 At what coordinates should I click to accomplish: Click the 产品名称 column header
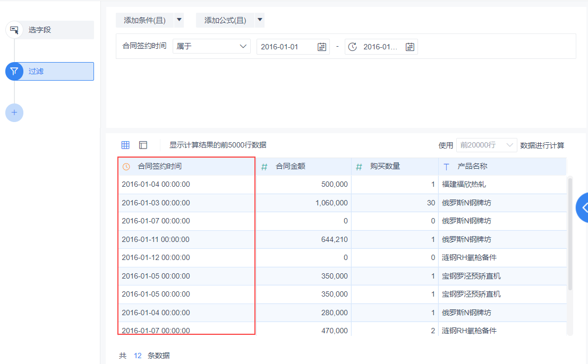[502, 166]
